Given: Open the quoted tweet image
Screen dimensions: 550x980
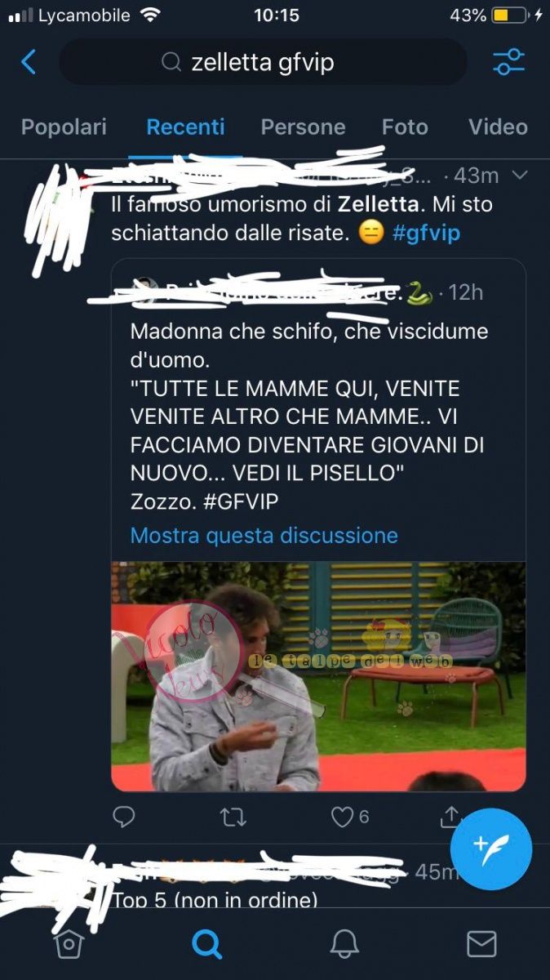Looking at the screenshot, I should (x=318, y=676).
